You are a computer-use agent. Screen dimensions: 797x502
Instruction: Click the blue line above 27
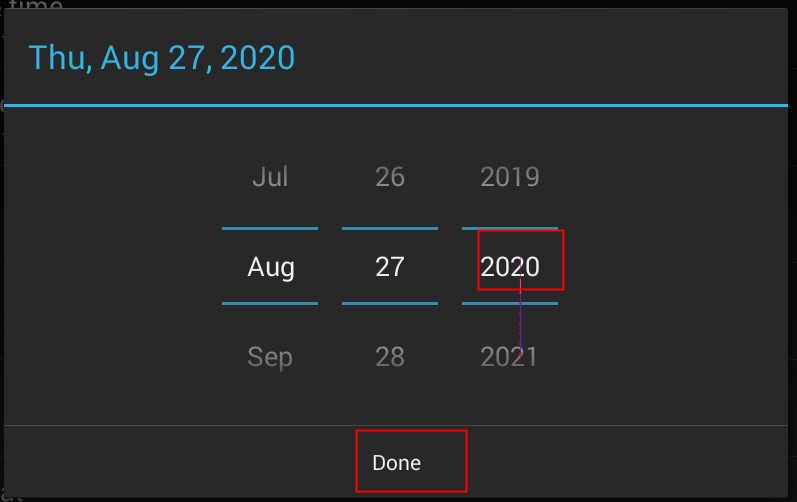pos(389,228)
